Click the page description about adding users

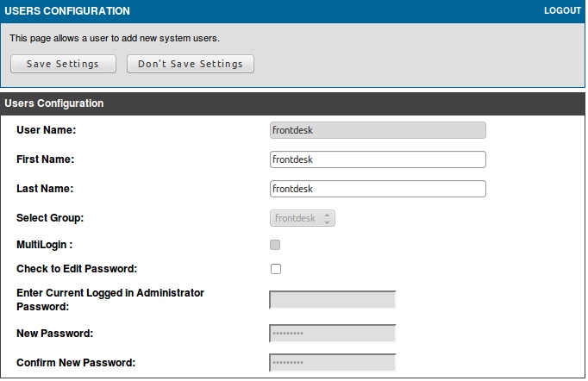tap(115, 39)
